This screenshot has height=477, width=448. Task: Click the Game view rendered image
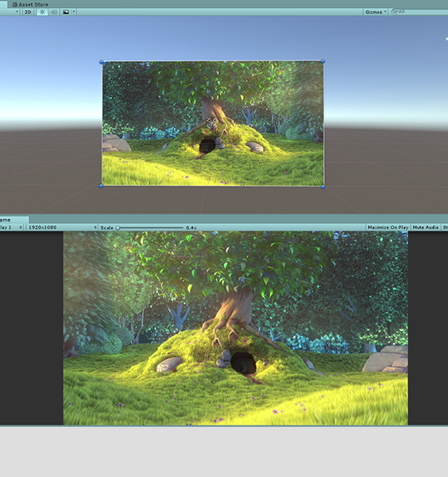pyautogui.click(x=236, y=328)
